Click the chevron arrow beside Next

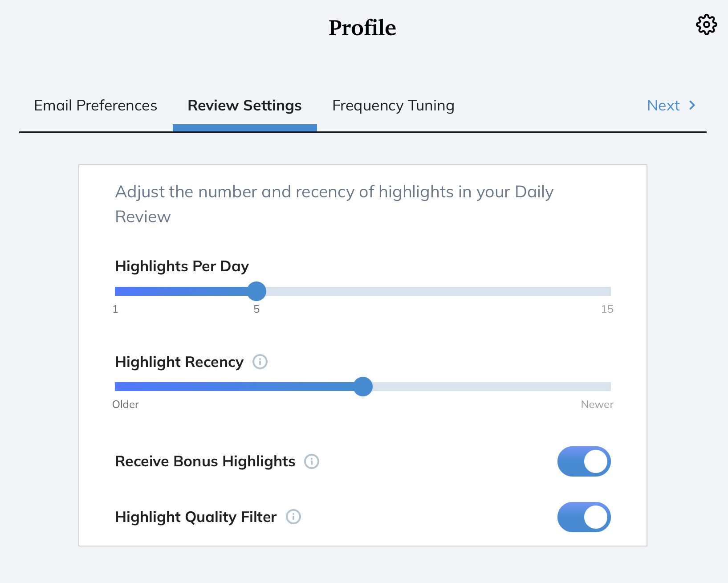[x=692, y=106]
